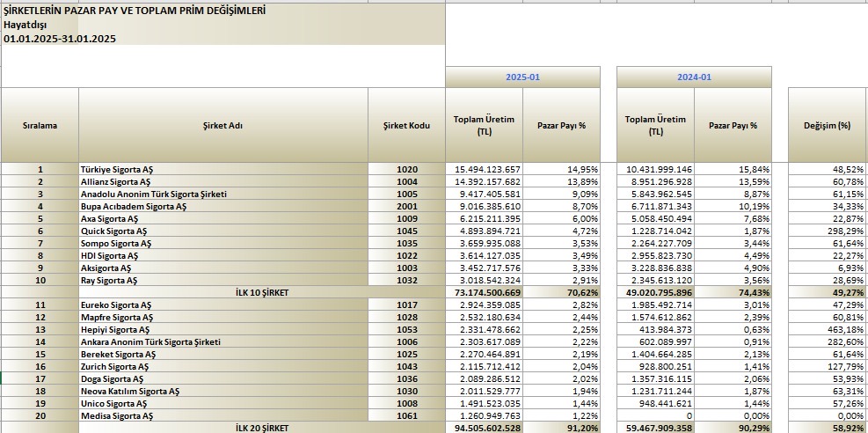Image resolution: width=868 pixels, height=433 pixels.
Task: Select company code cell 1020
Action: (406, 170)
